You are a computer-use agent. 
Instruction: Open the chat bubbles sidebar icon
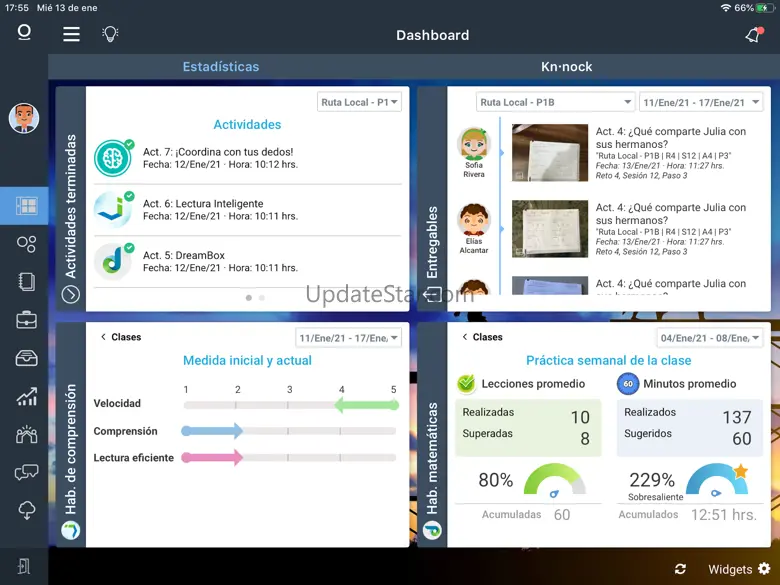(26, 472)
